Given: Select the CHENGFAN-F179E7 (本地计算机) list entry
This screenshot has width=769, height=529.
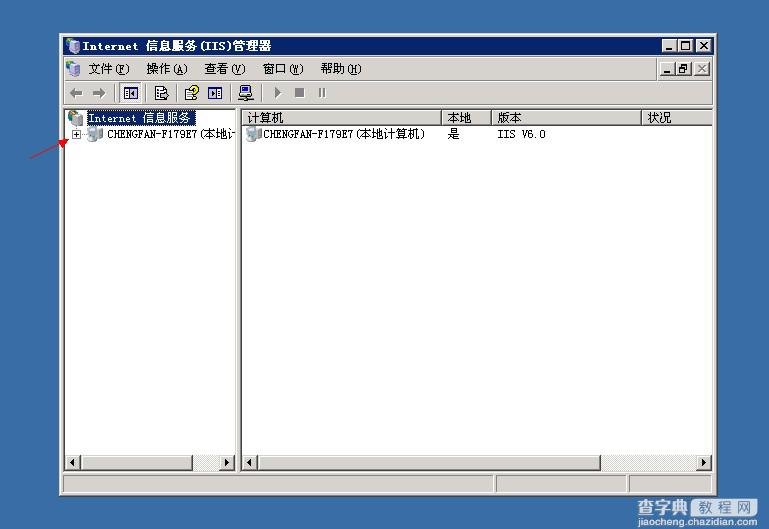Looking at the screenshot, I should [x=343, y=134].
